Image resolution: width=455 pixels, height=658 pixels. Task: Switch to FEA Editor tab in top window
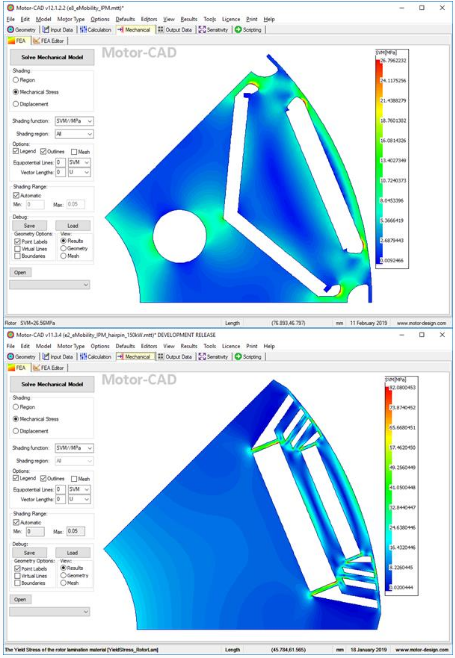pyautogui.click(x=49, y=41)
